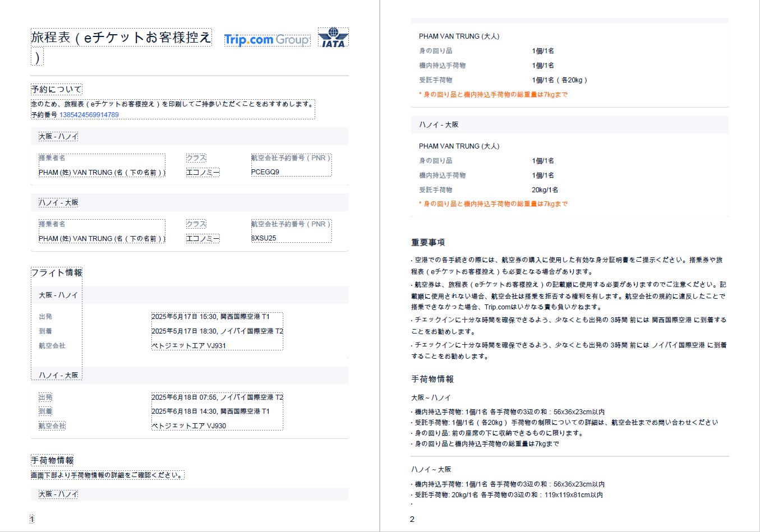Screen dimensions: 760x532
Task: Click the 2025年6月18日 14:30 arrival line
Action: [210, 411]
